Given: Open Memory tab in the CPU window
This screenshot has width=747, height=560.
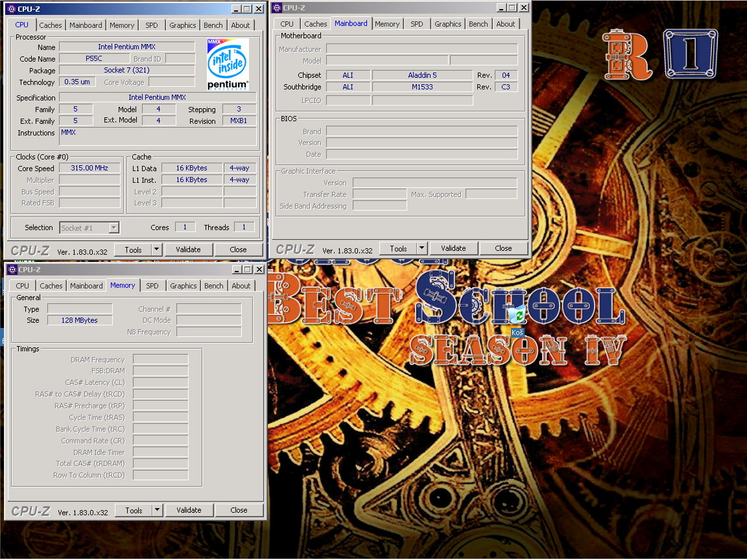Looking at the screenshot, I should [x=122, y=25].
